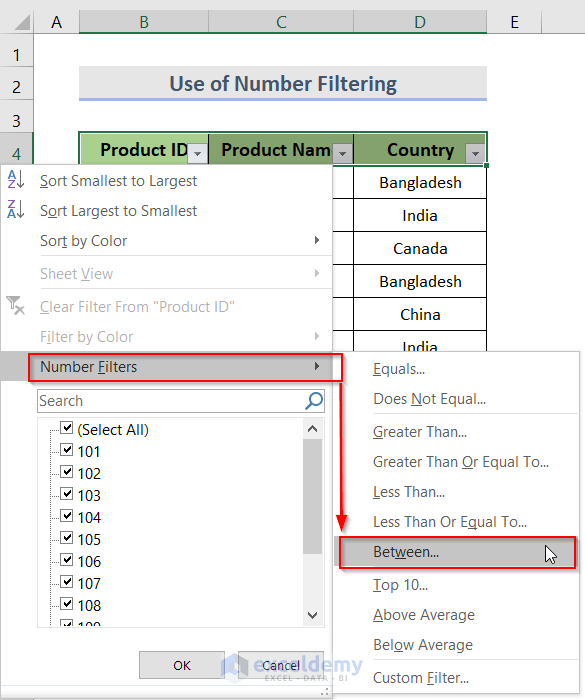Open the Sort by Color menu item
This screenshot has width=585, height=700.
[166, 241]
